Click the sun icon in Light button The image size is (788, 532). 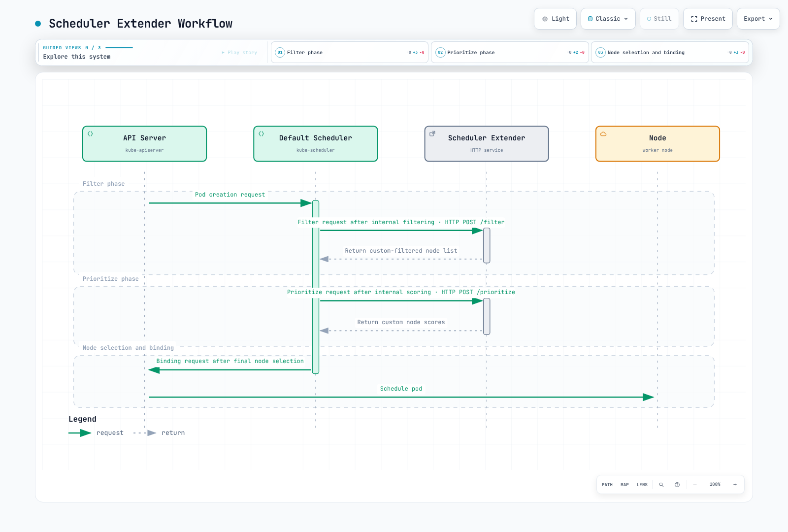click(x=545, y=19)
